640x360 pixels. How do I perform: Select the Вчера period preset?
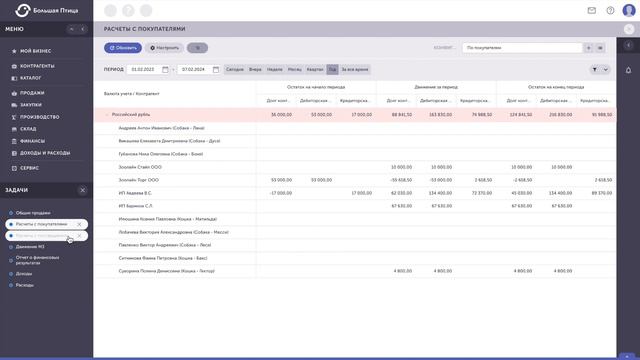255,69
